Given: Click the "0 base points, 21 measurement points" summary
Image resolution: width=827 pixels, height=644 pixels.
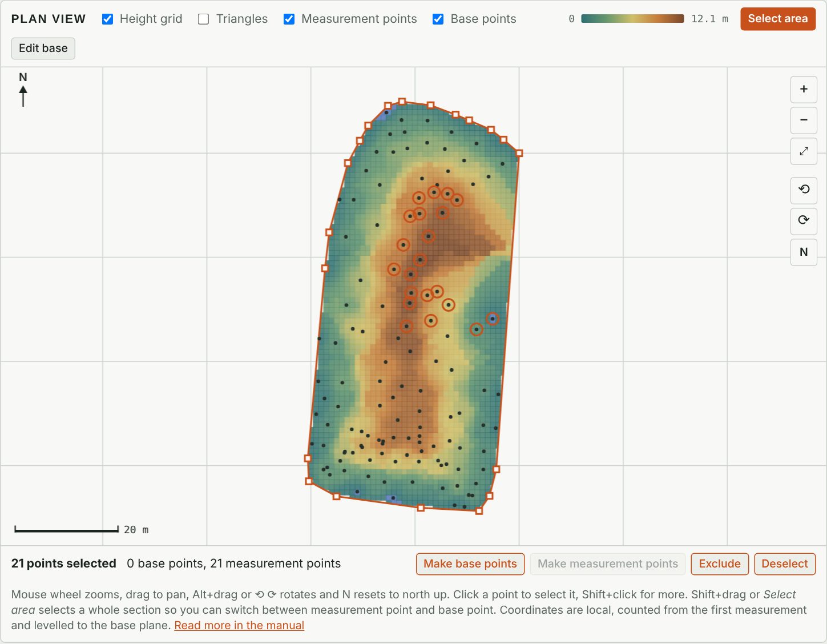Looking at the screenshot, I should pyautogui.click(x=233, y=563).
